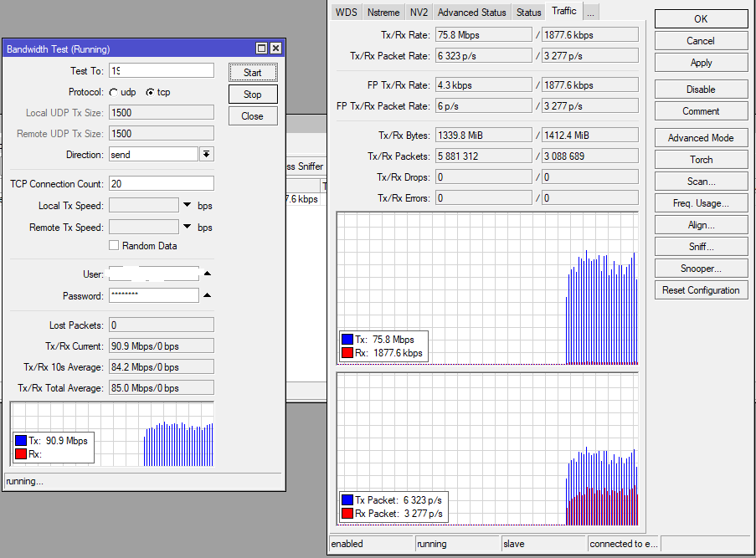
Task: Select the udp protocol radio button
Action: [114, 93]
